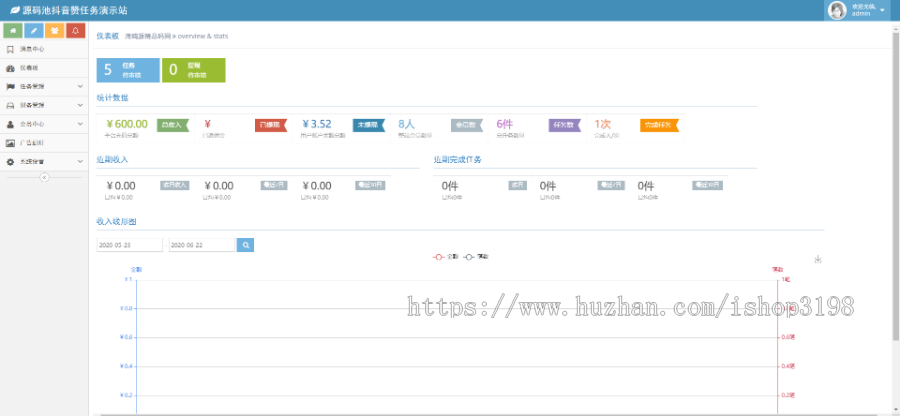Click the orange users shortcut button
Screen dimensions: 900x416
point(55,30)
